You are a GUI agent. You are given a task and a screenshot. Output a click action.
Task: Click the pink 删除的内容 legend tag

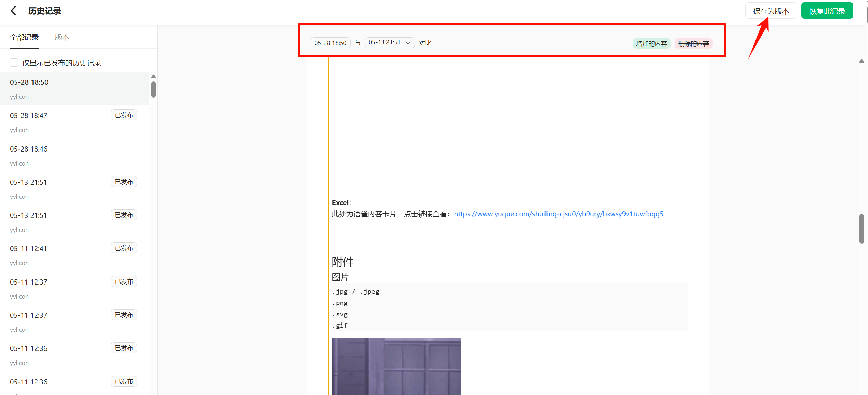[x=693, y=43]
